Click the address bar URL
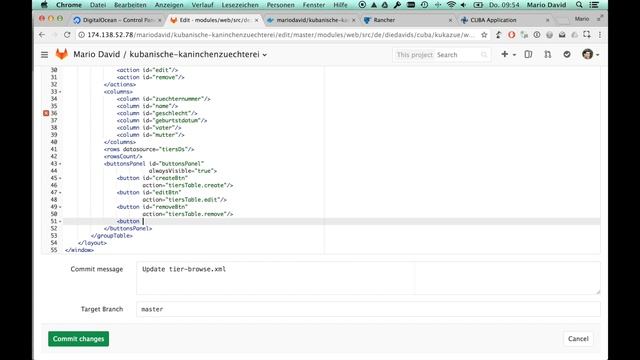This screenshot has height=360, width=640. coord(281,35)
